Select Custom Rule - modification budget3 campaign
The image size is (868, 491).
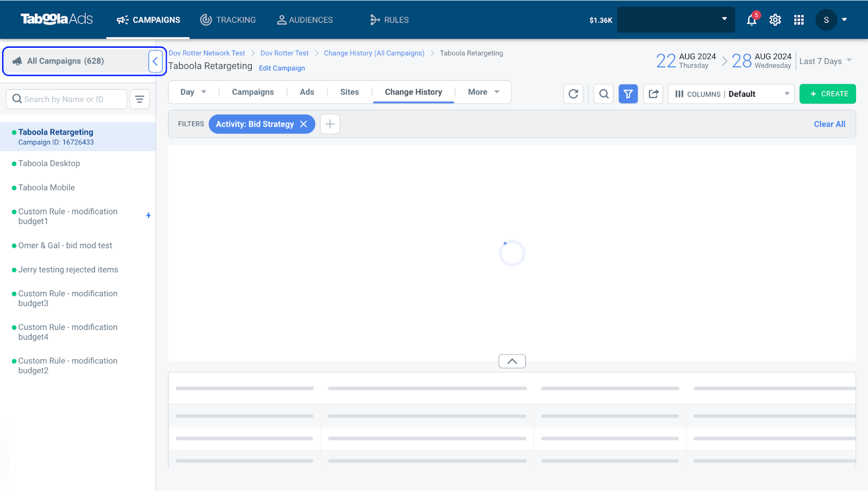68,298
